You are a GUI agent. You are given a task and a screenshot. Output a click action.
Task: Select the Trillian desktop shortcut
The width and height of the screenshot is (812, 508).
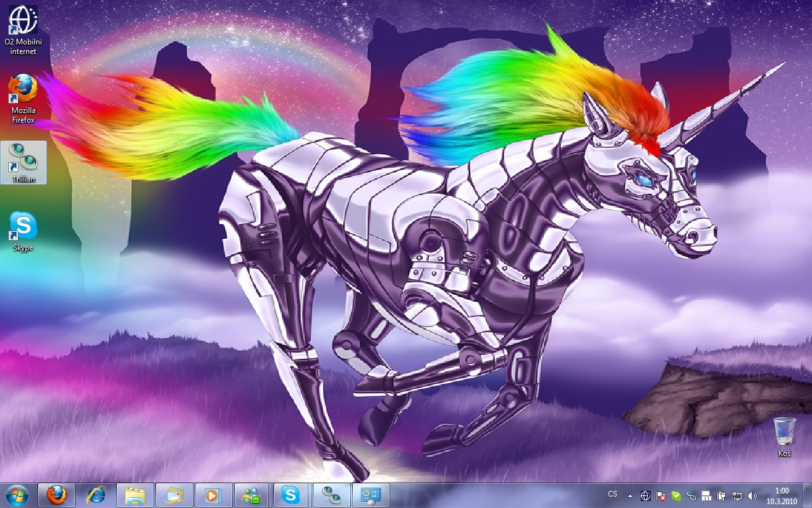(x=23, y=163)
